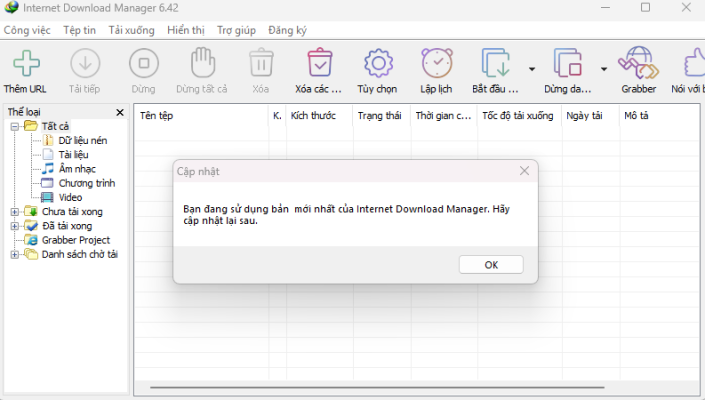The height and width of the screenshot is (400, 705).
Task: Click the Dừng da... queue icon
Action: (567, 63)
